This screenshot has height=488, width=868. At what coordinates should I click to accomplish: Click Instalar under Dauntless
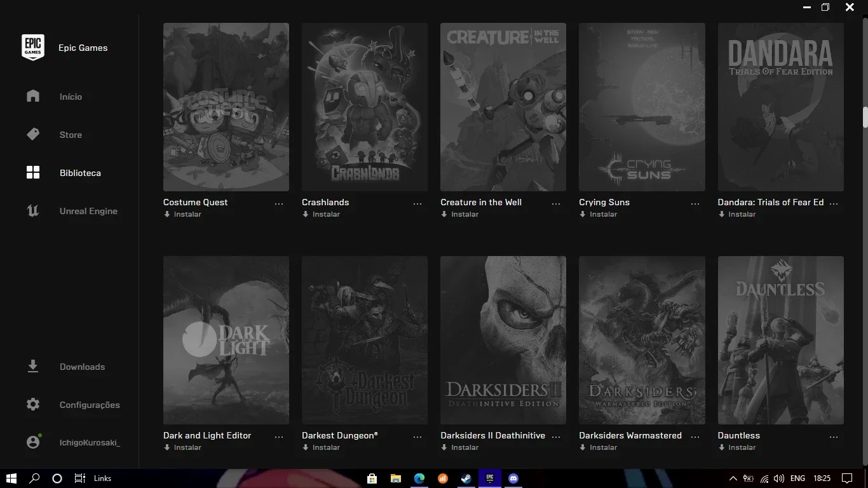pyautogui.click(x=736, y=447)
